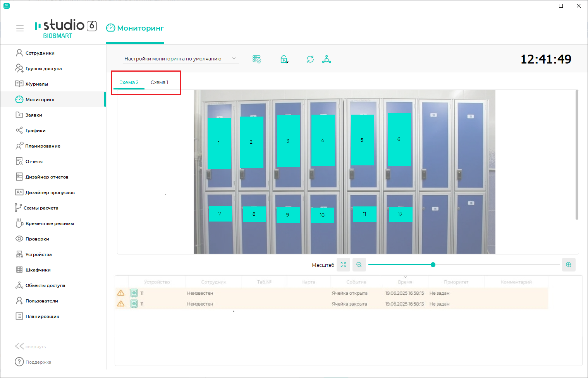This screenshot has height=378, width=588.
Task: Open the Шкафчики sidebar item
Action: tap(38, 270)
